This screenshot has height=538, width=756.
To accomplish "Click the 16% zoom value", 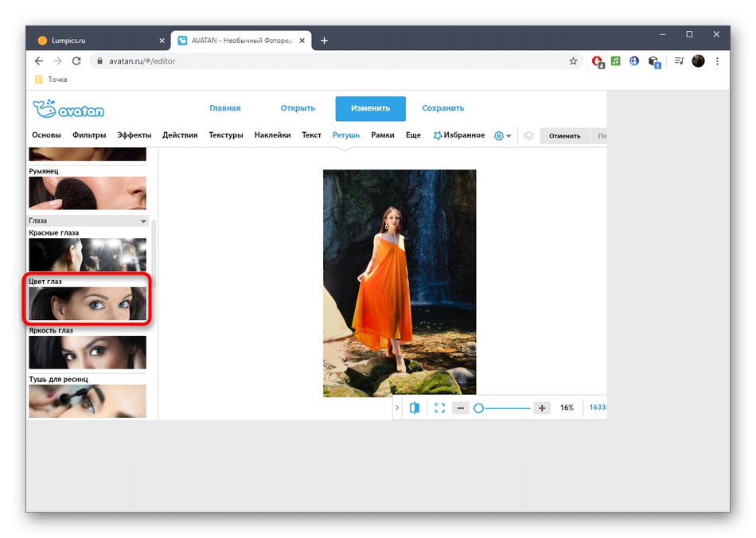I will pos(567,407).
